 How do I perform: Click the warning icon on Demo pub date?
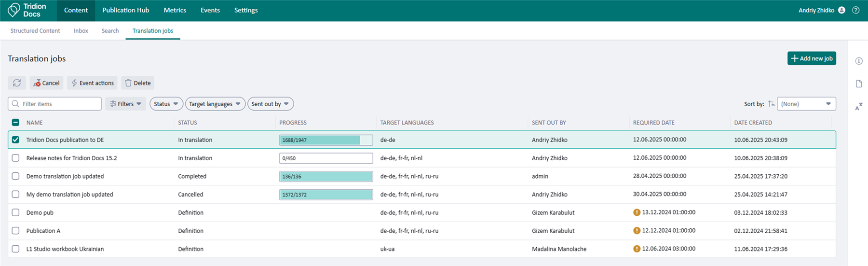tap(637, 212)
